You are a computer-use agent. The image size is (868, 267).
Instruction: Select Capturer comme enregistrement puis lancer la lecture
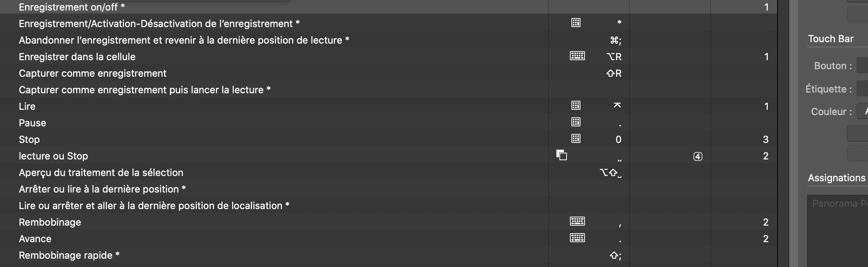click(145, 90)
